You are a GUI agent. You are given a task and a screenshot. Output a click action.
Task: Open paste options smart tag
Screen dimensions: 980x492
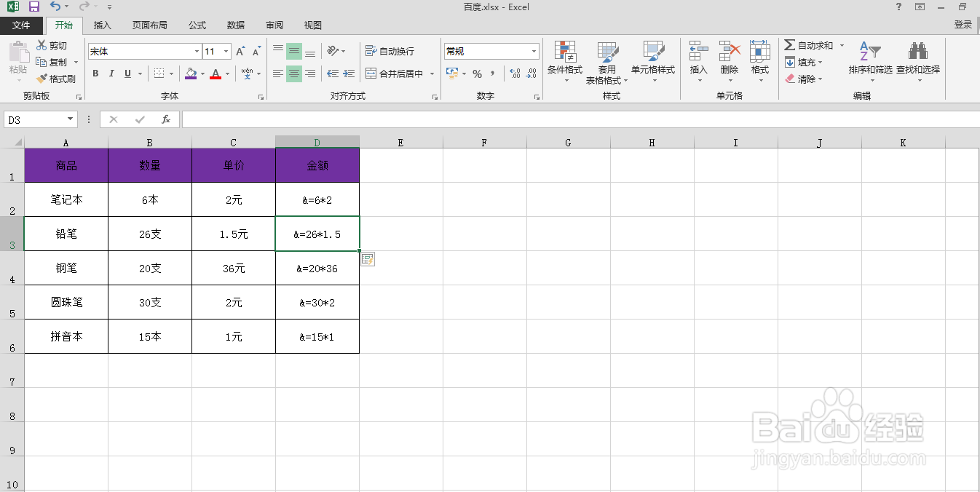point(368,259)
